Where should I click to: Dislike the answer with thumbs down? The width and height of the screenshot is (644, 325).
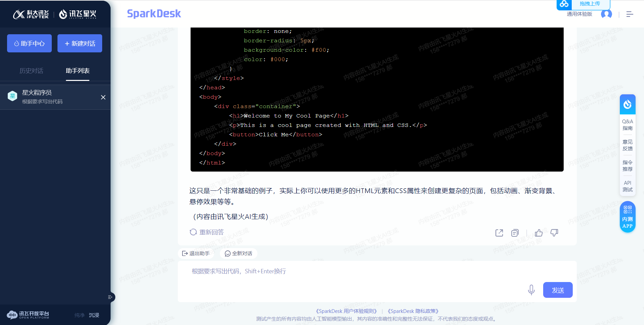pyautogui.click(x=554, y=233)
